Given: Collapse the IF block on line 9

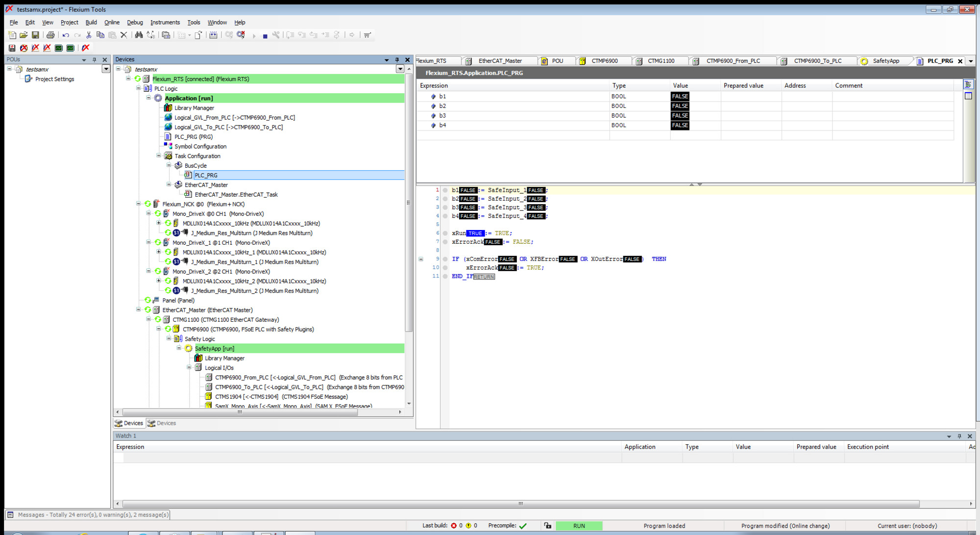Looking at the screenshot, I should pos(421,259).
